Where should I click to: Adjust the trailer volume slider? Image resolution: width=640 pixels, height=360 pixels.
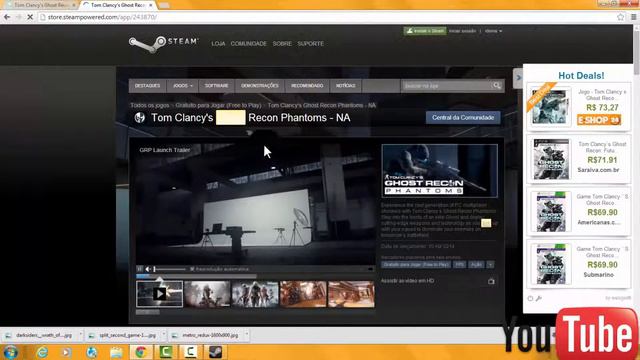pos(170,269)
